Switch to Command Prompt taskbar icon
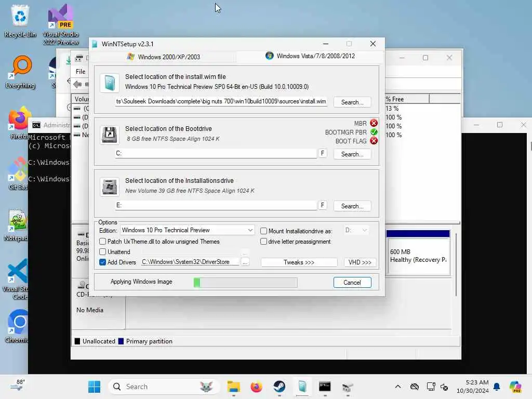Viewport: 532px width, 399px height. (325, 387)
